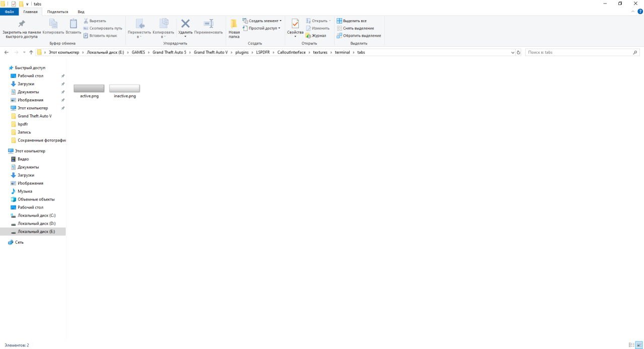Go up one folder level arrow
The image size is (644, 349).
(31, 52)
